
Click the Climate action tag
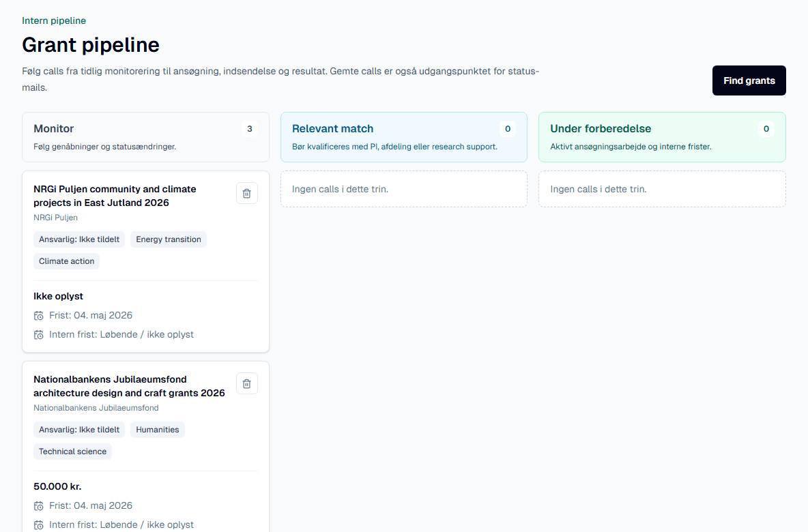coord(66,261)
